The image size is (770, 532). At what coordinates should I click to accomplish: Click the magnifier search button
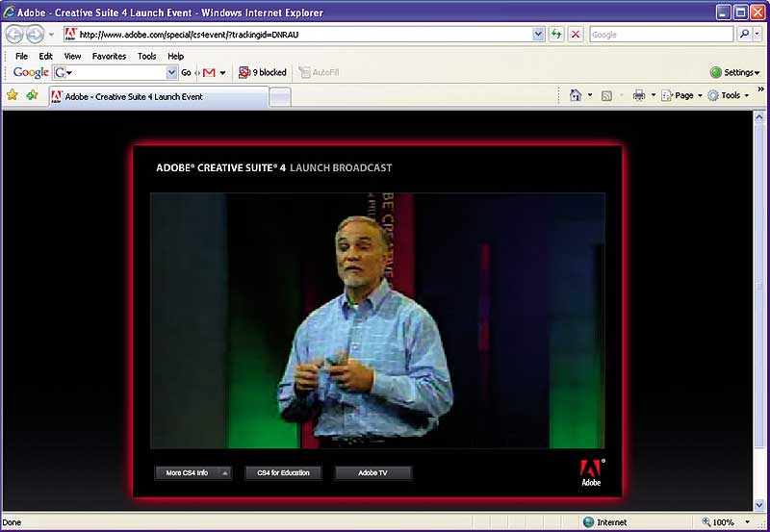(x=744, y=34)
